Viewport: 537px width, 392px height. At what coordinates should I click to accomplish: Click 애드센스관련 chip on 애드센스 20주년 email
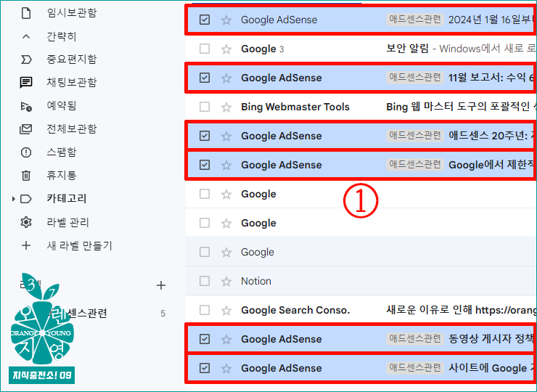click(415, 135)
